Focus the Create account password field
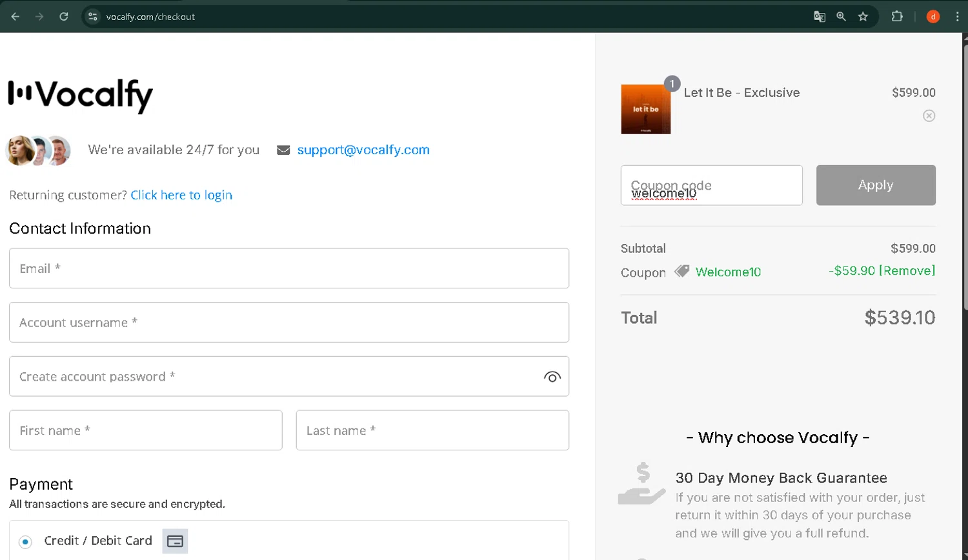Image resolution: width=968 pixels, height=560 pixels. (x=289, y=377)
